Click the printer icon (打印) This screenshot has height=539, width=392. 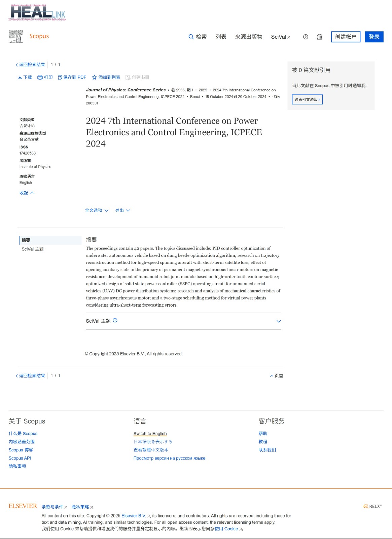[x=40, y=77]
